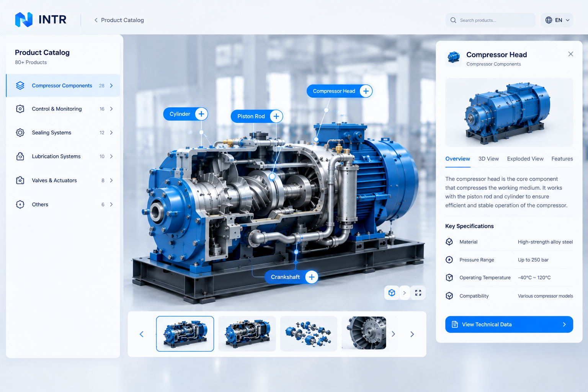The image size is (588, 392).
Task: Click previous thumbnail arrow
Action: 142,334
